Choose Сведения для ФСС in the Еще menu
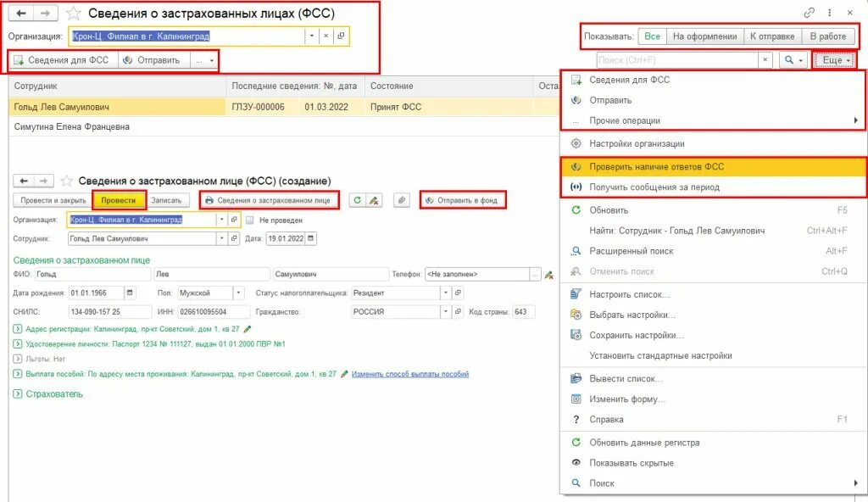 [x=713, y=80]
